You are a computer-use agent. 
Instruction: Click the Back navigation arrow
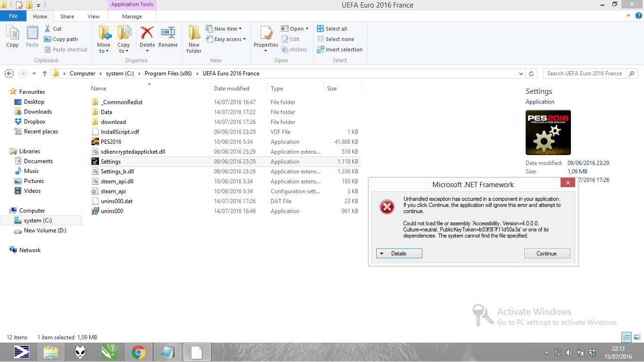click(x=9, y=74)
